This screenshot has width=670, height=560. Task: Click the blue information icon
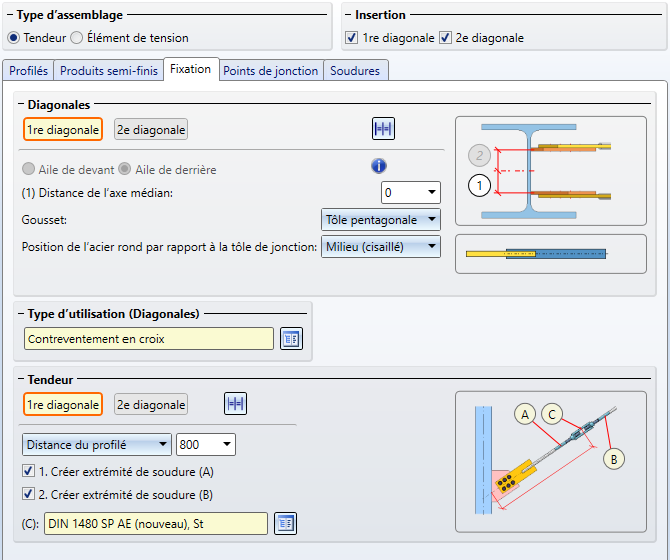[x=378, y=167]
